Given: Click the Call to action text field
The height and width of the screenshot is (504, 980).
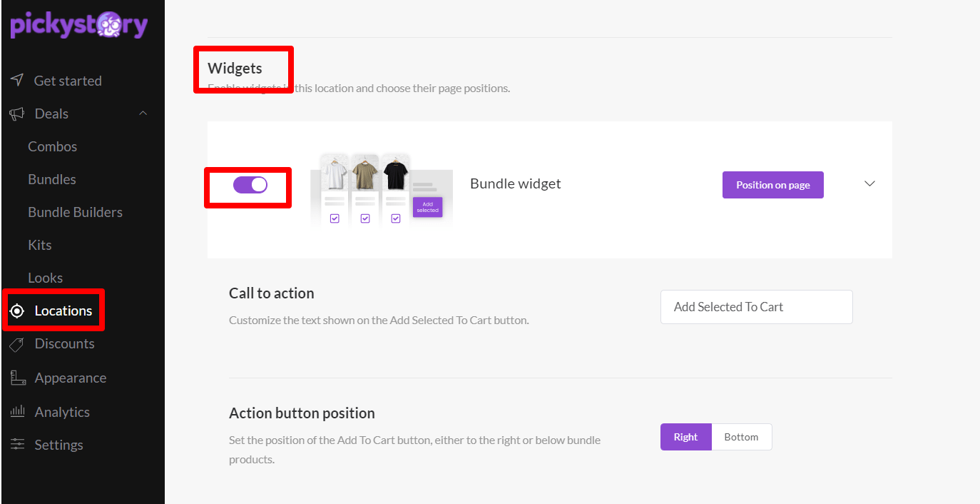Looking at the screenshot, I should pyautogui.click(x=756, y=307).
